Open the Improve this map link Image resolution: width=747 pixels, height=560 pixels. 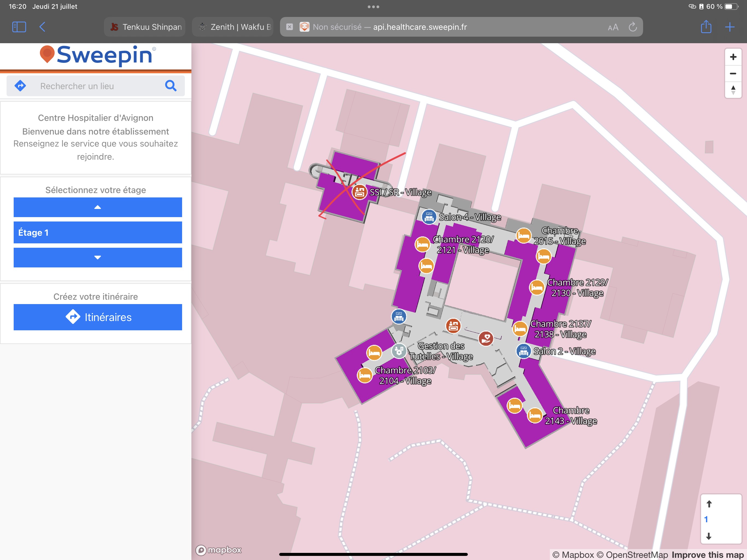[707, 555]
